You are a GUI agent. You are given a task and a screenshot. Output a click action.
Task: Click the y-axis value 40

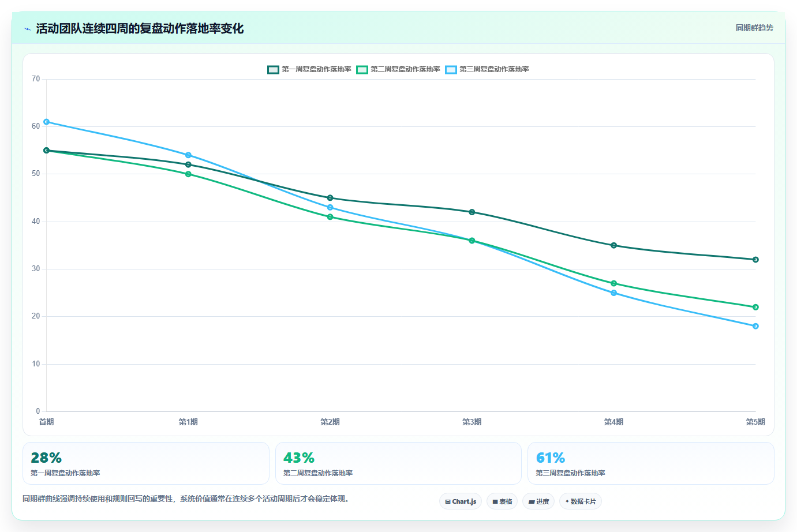pyautogui.click(x=36, y=222)
